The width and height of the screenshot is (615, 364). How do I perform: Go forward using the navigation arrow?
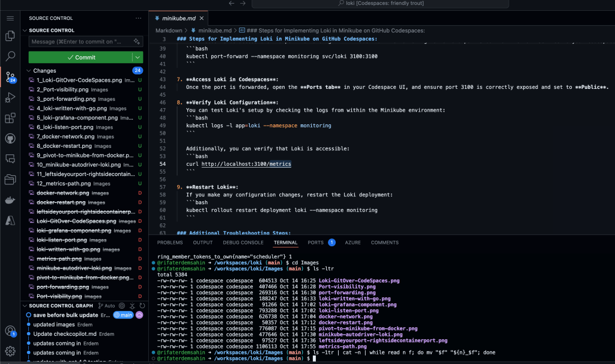[243, 3]
